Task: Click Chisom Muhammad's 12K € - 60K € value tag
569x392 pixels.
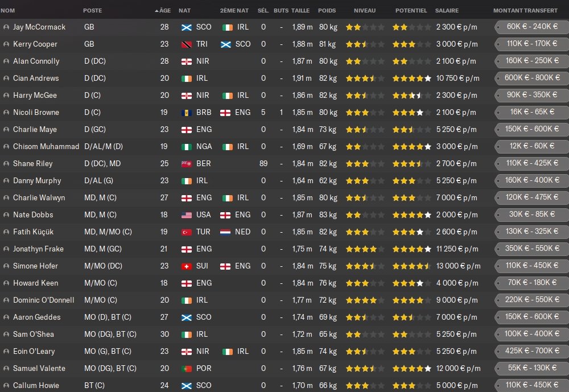Action: pos(532,146)
